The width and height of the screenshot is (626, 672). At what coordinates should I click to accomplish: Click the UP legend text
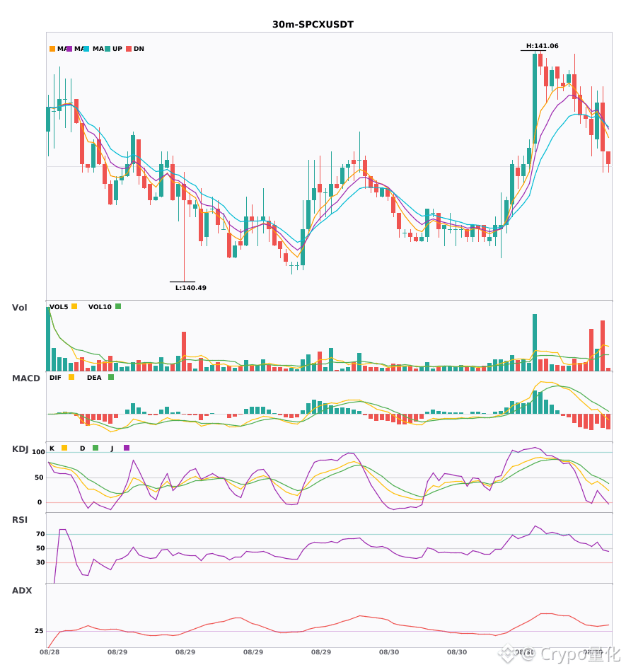point(117,49)
